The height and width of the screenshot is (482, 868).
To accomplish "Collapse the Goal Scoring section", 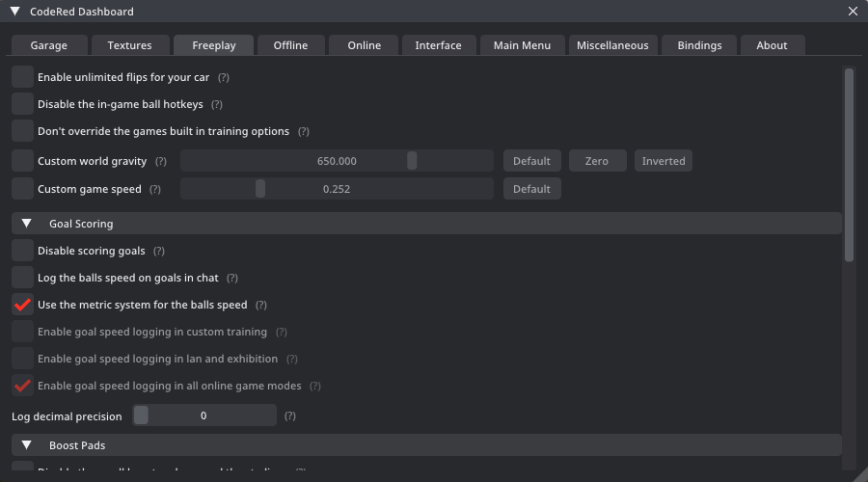I will (27, 224).
